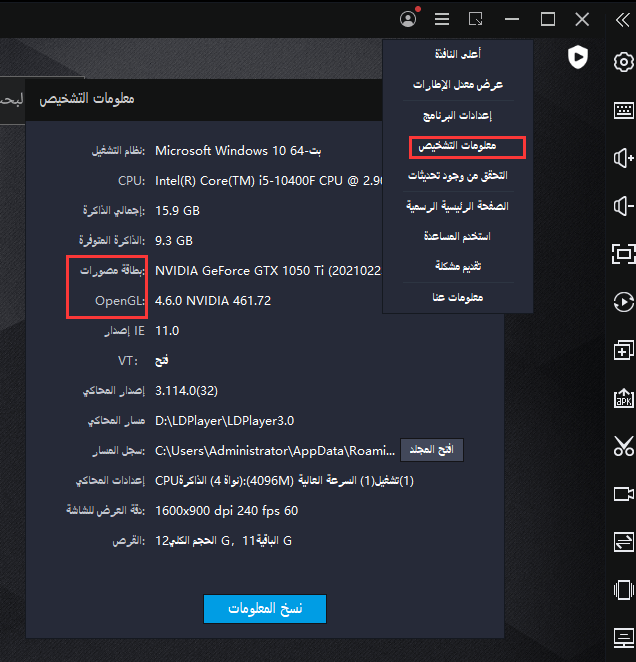Open the operation recorder icon
Viewport: 636px width, 662px height.
click(x=624, y=302)
